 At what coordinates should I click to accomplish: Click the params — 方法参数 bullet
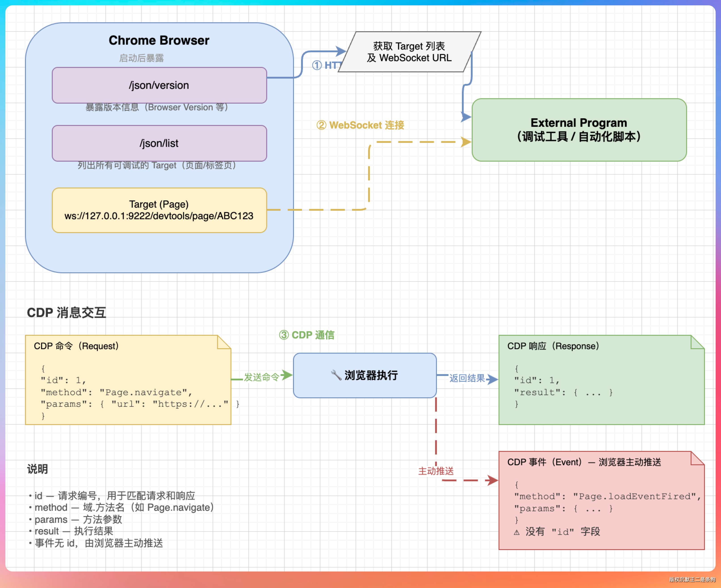pos(75,519)
